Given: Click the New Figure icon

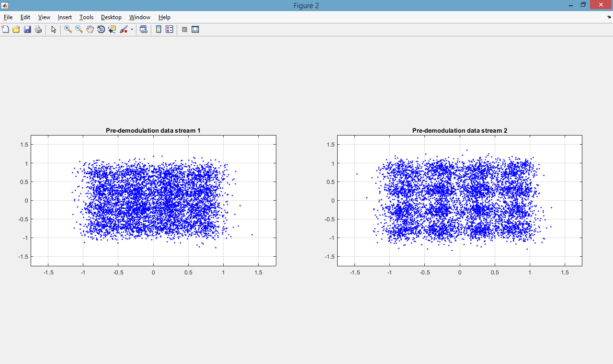Looking at the screenshot, I should [x=5, y=29].
